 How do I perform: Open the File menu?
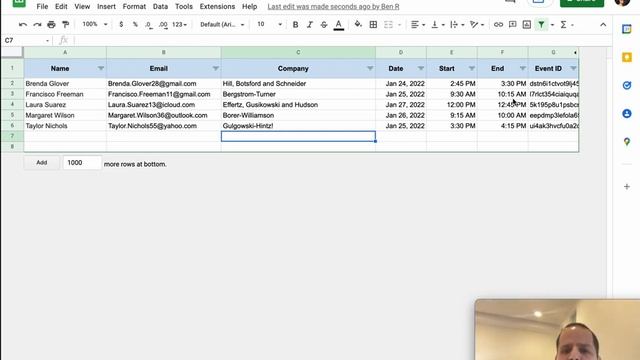coord(42,7)
